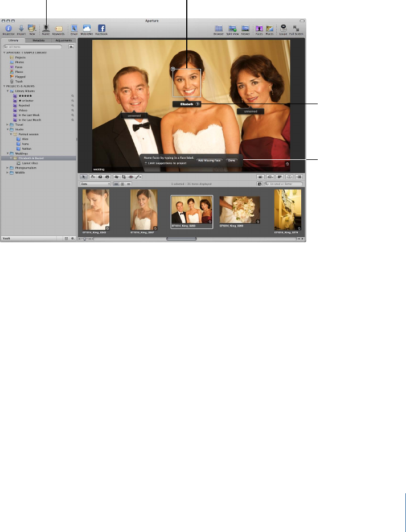Expand the Travel folder

tap(8, 125)
